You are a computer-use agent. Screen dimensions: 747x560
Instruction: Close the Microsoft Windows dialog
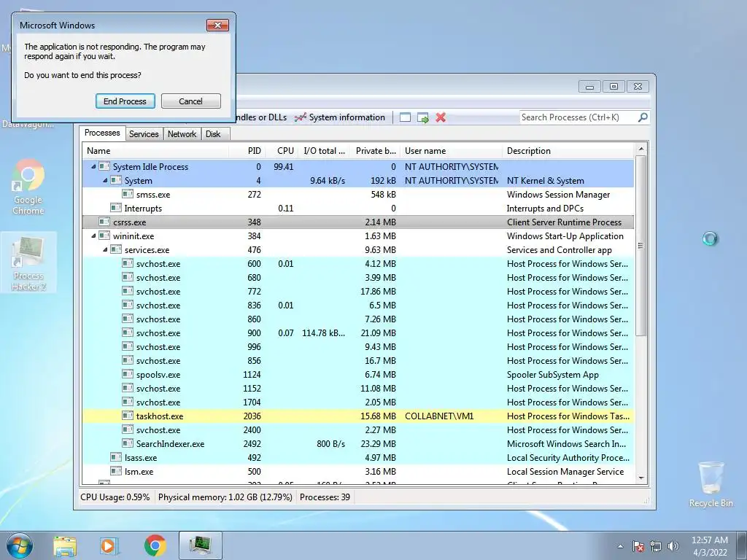217,26
